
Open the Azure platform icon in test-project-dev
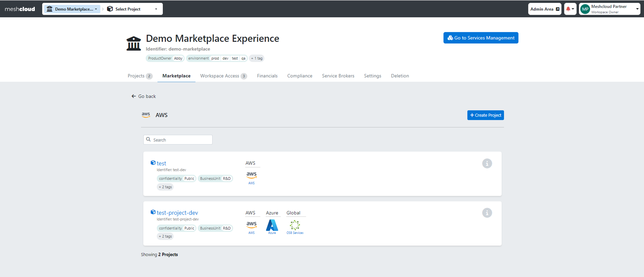pyautogui.click(x=272, y=227)
